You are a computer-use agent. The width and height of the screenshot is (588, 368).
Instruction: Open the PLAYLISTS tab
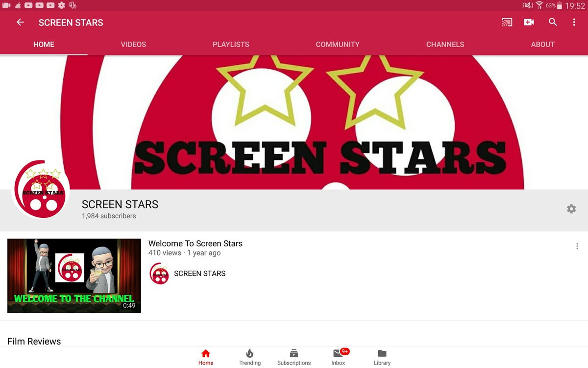tap(231, 44)
